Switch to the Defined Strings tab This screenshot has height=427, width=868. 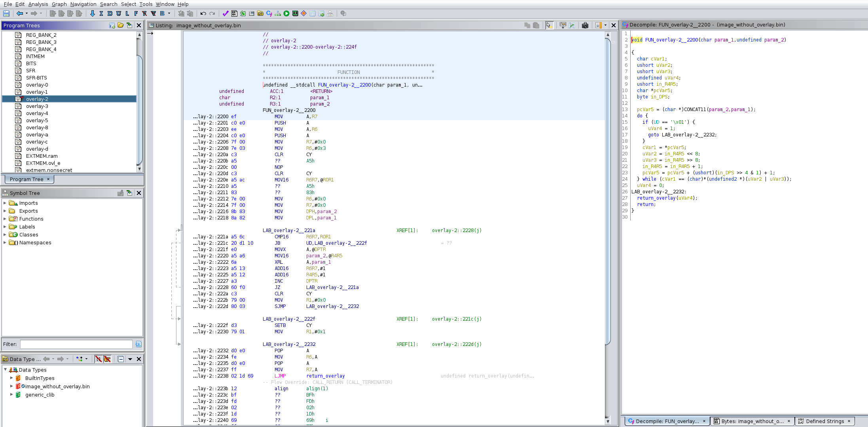824,421
